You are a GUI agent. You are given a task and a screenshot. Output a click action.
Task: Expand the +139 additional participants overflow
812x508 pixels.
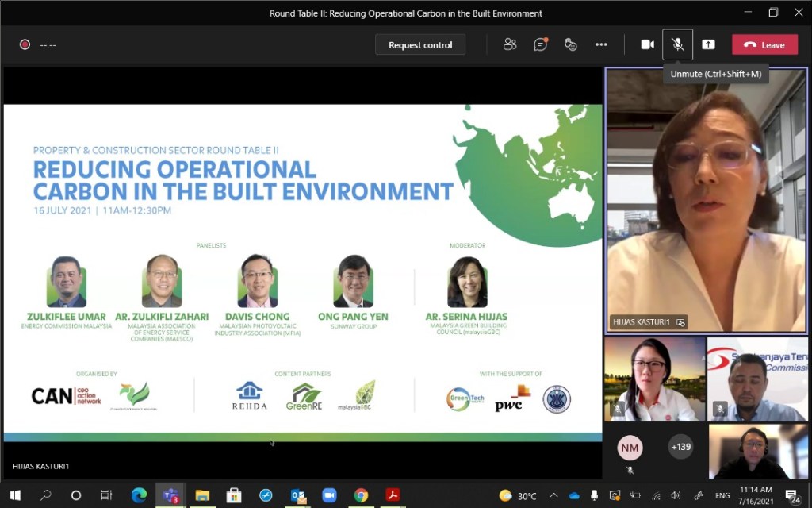680,447
